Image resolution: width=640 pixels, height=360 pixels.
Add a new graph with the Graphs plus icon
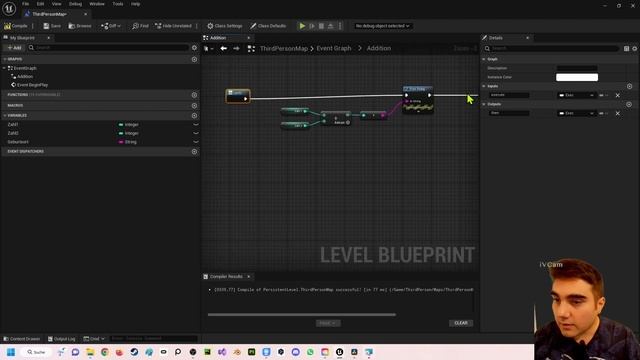point(194,59)
